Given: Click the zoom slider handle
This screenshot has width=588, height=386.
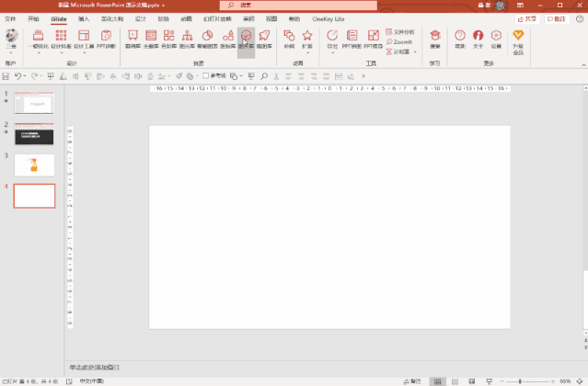Looking at the screenshot, I should click(x=520, y=381).
